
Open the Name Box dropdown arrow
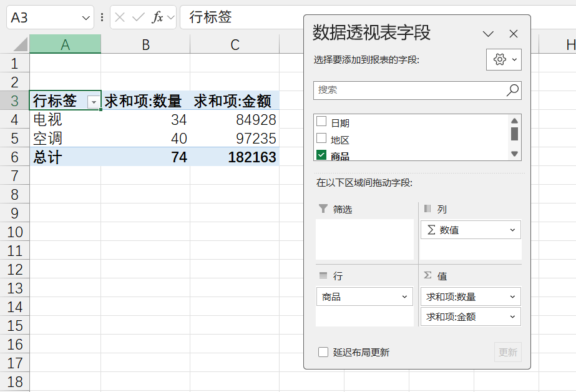86,17
